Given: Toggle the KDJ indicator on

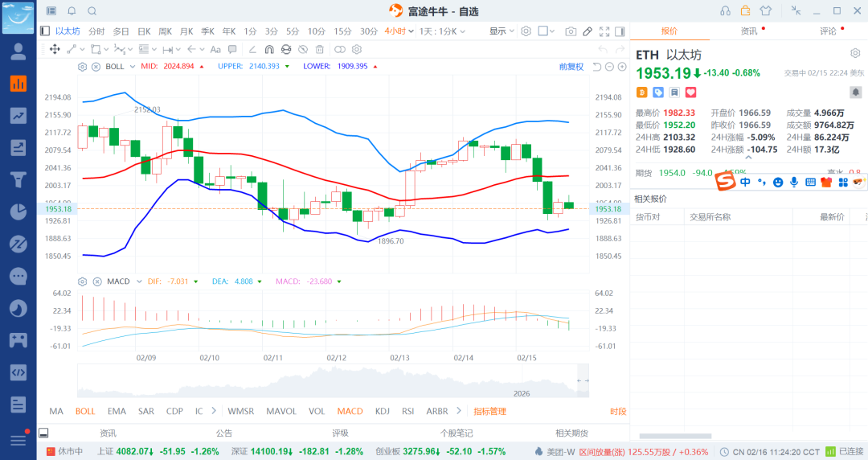Looking at the screenshot, I should (383, 411).
